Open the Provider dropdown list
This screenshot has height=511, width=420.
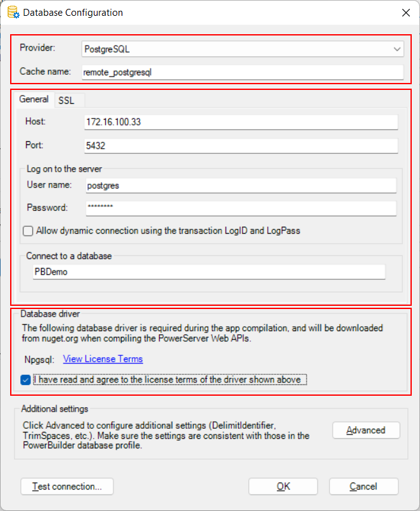(x=243, y=49)
